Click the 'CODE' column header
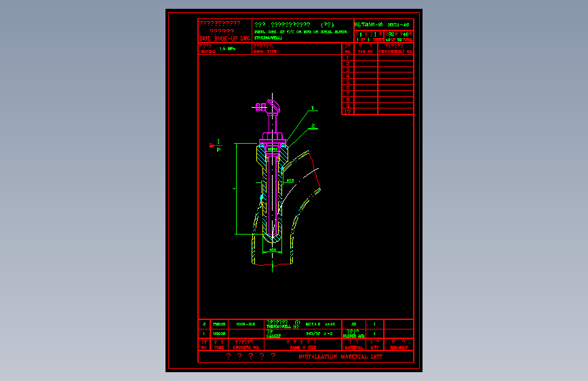Image resolution: width=588 pixels, height=381 pixels. [219, 348]
